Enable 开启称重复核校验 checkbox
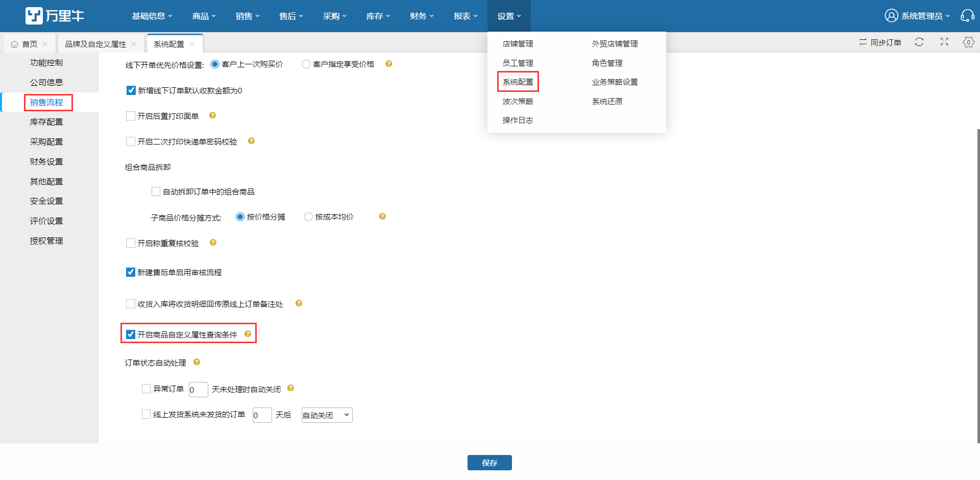 click(x=131, y=243)
